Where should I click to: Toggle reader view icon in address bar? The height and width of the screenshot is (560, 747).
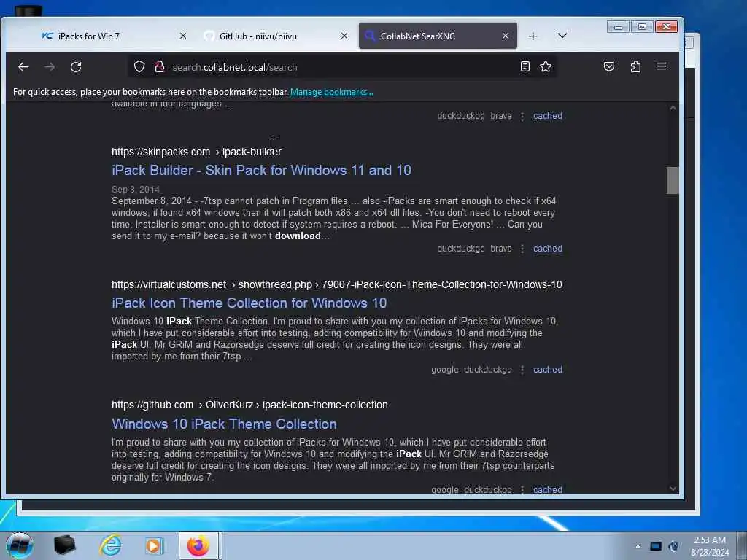525,66
